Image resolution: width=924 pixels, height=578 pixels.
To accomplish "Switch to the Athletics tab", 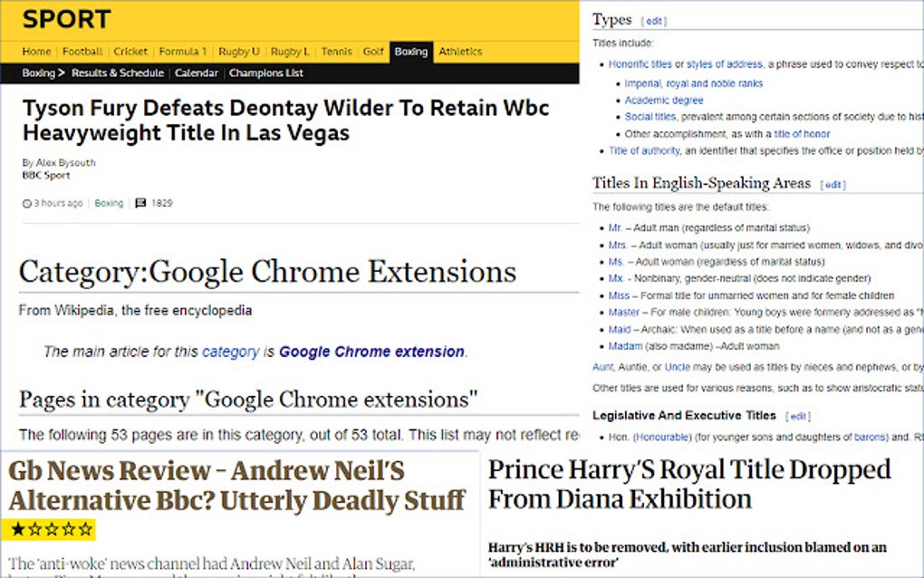I will click(460, 52).
